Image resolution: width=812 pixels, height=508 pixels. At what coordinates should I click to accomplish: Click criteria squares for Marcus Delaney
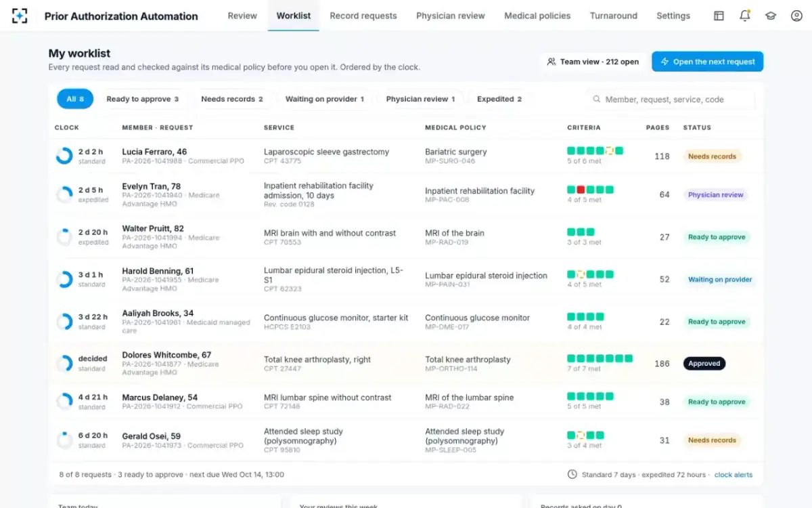(x=590, y=397)
